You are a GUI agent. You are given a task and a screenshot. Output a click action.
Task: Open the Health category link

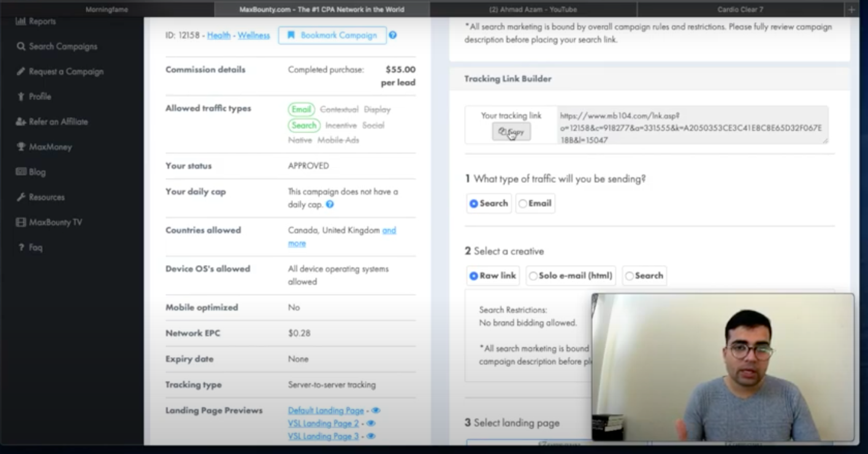219,36
